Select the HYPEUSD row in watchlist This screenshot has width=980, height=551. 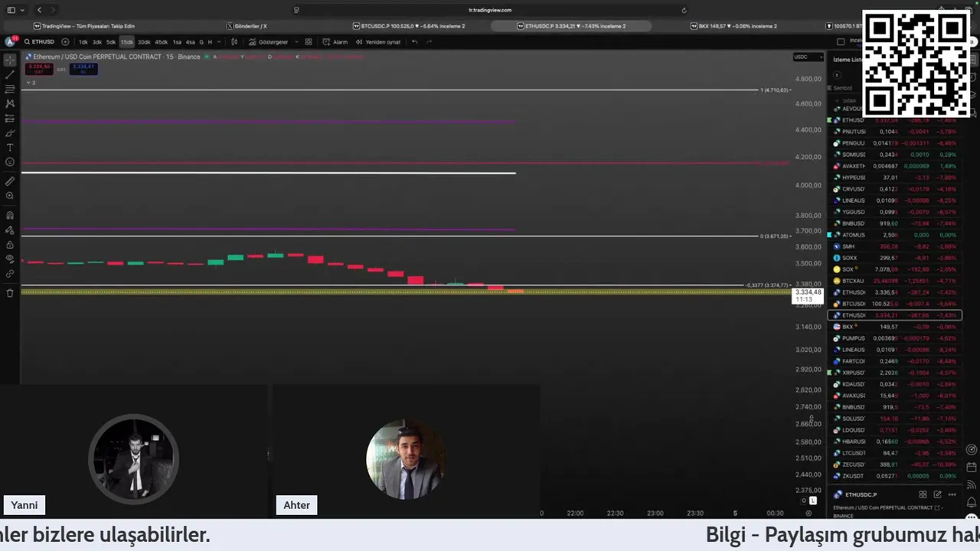[894, 178]
